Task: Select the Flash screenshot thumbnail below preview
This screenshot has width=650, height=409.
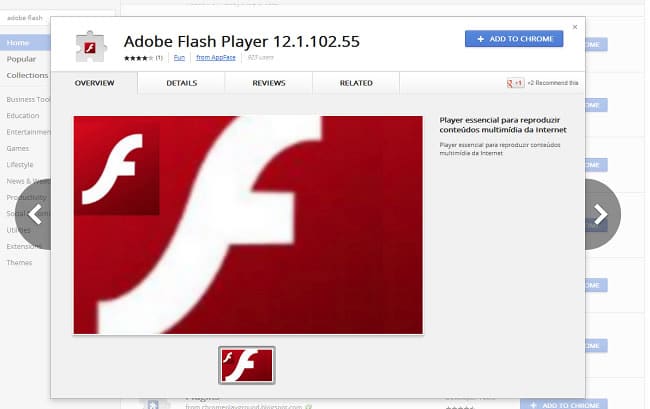Action: click(246, 364)
